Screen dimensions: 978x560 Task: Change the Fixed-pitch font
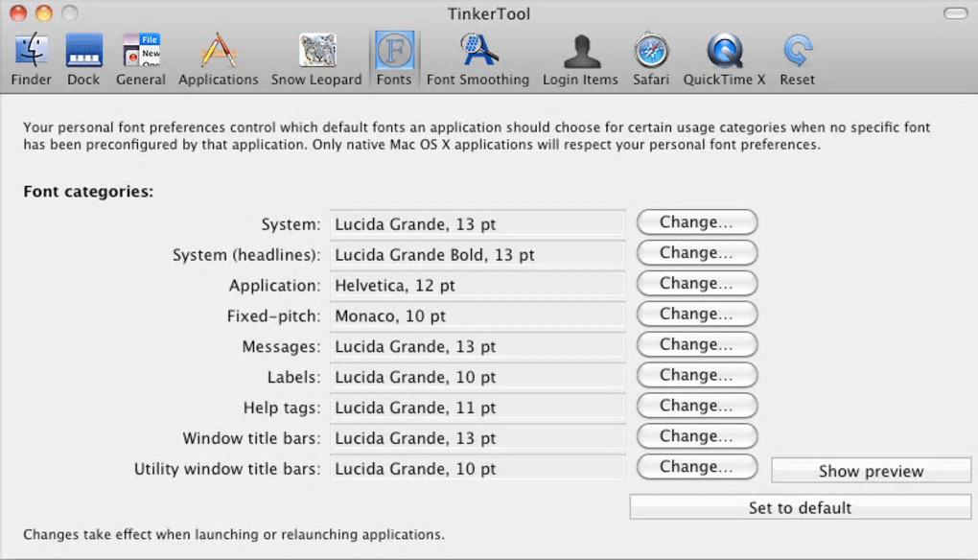pos(697,314)
